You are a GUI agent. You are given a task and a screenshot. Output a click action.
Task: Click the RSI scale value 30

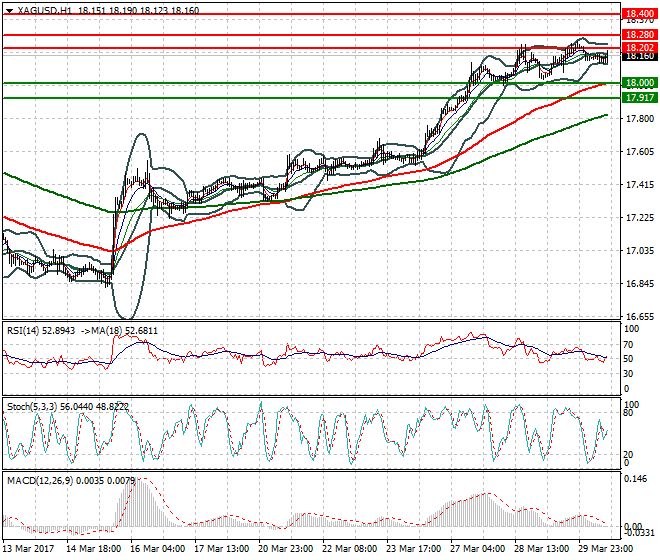coord(628,373)
